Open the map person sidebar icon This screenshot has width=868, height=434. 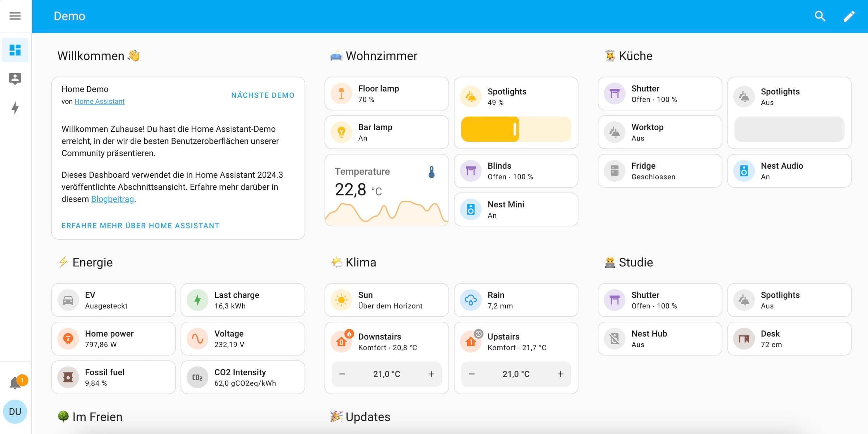pyautogui.click(x=15, y=79)
